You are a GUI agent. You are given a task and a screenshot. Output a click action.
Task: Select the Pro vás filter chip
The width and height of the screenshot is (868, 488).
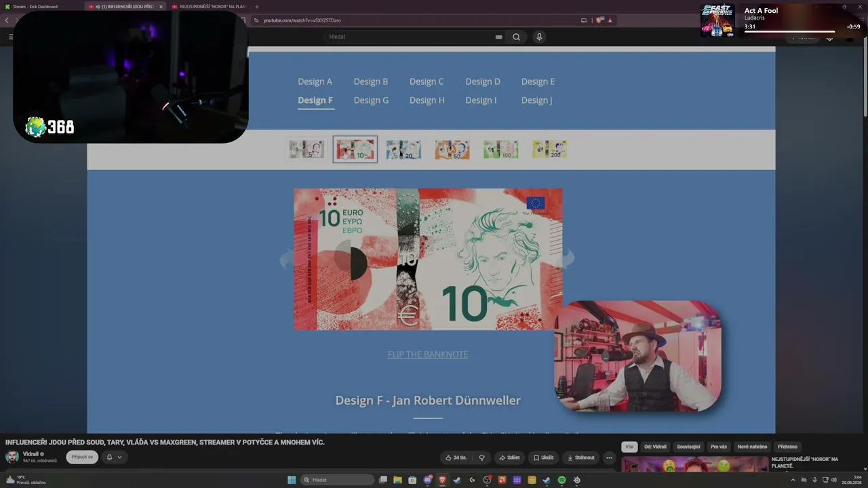tap(719, 447)
